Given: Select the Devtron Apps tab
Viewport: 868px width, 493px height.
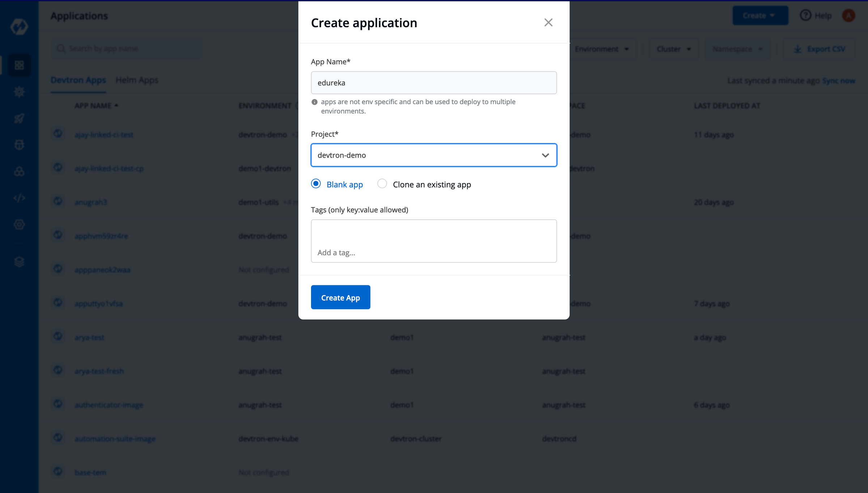Looking at the screenshot, I should pyautogui.click(x=78, y=80).
